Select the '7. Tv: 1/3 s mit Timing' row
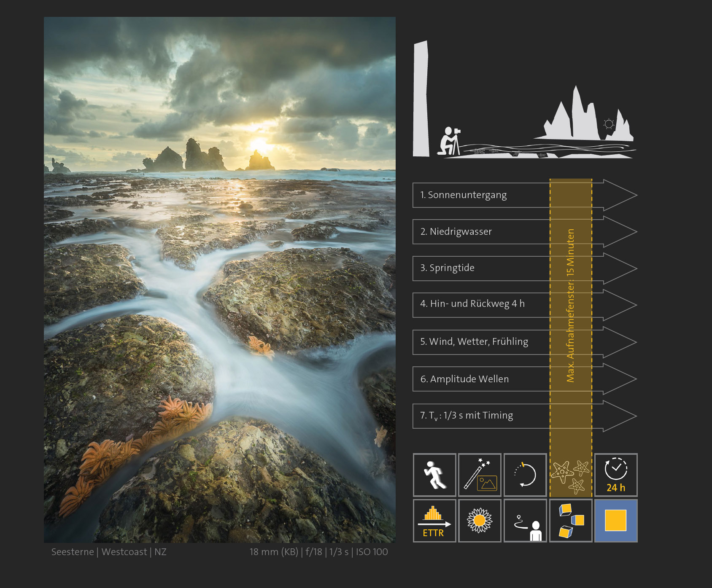Image resolution: width=712 pixels, height=588 pixels. [x=525, y=416]
